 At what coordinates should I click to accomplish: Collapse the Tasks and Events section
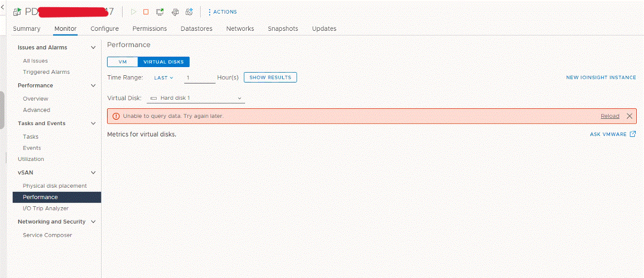point(93,123)
